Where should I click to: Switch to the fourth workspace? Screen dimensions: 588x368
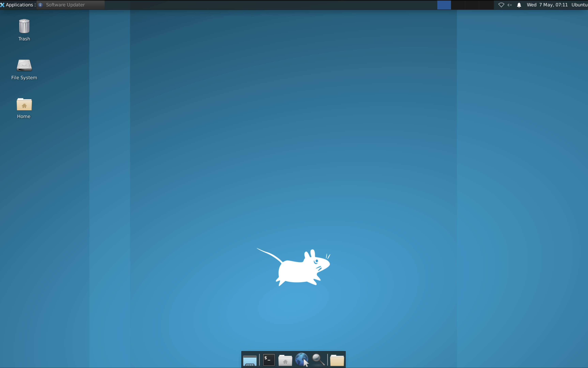click(486, 5)
